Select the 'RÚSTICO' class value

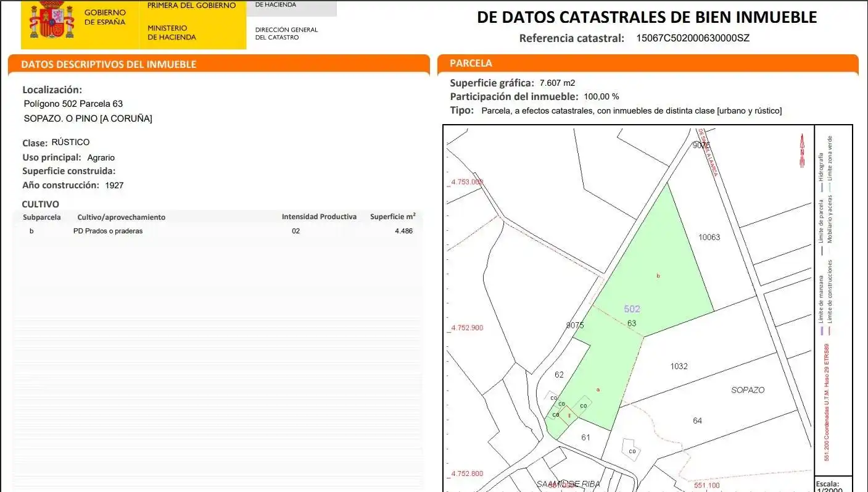click(x=70, y=142)
